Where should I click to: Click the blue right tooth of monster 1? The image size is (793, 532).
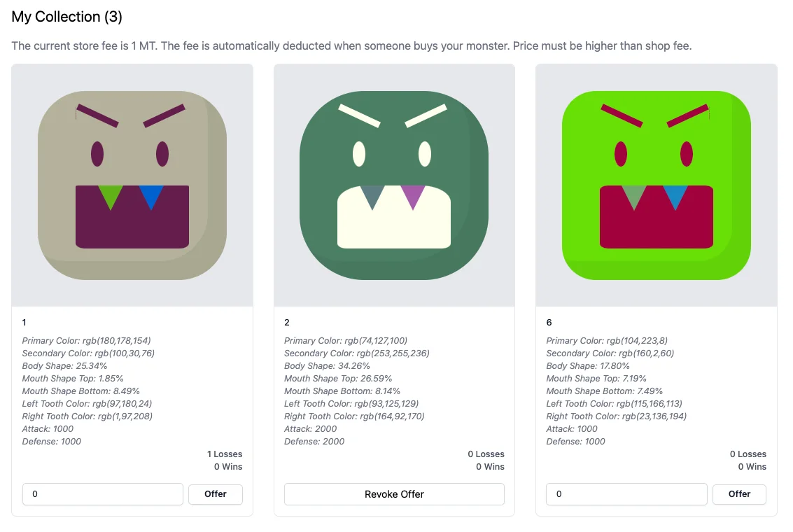151,195
